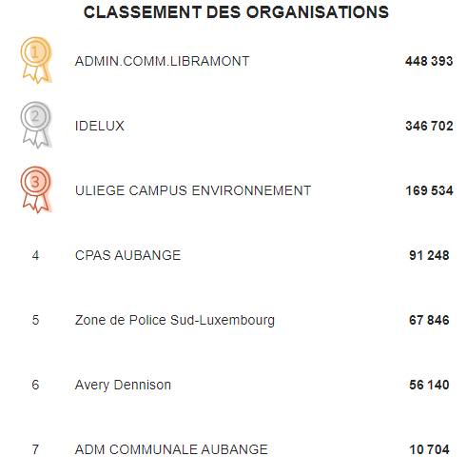Click the silver second-place medal icon
This screenshot has height=476, width=467.
pyautogui.click(x=36, y=125)
